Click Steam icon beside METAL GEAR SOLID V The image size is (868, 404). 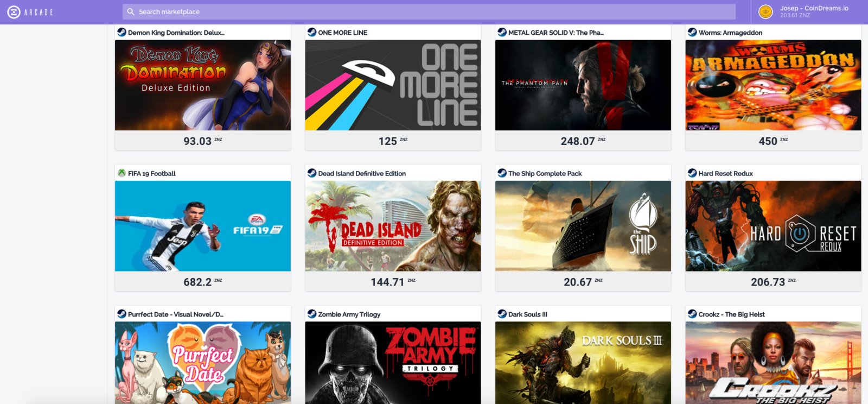[502, 32]
